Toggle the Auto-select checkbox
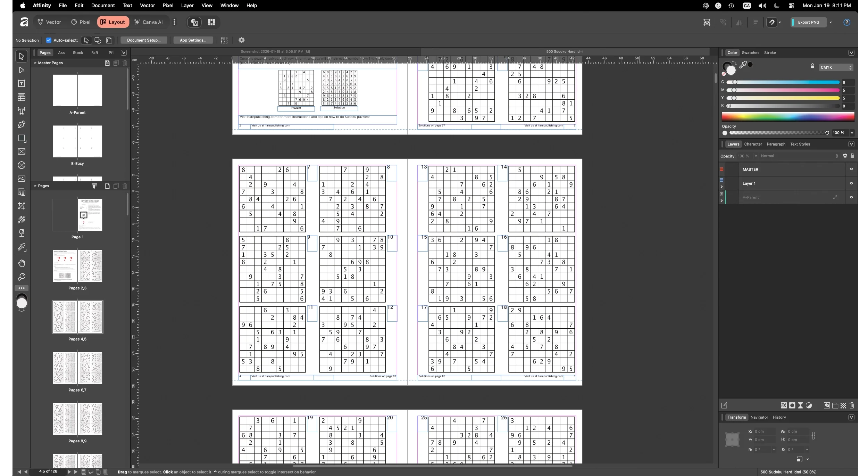 click(49, 40)
